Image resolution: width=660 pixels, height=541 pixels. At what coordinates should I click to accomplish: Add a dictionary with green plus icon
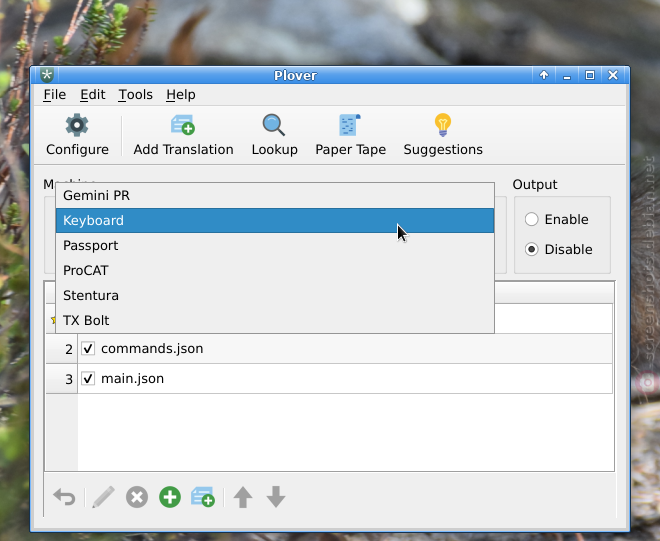(170, 497)
